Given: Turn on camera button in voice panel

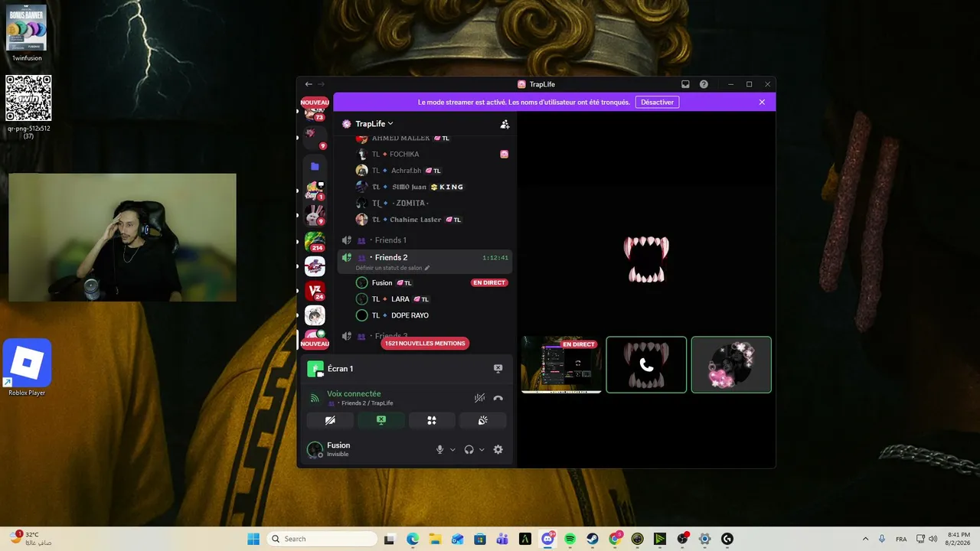Looking at the screenshot, I should pos(330,420).
